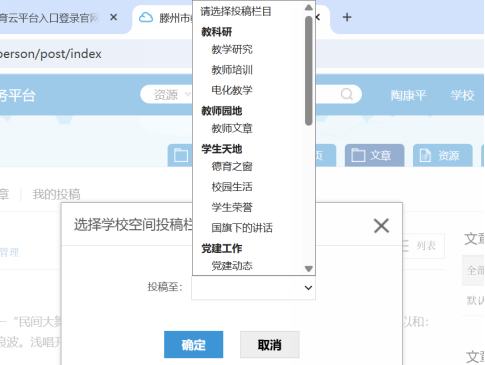Choose 教师培训 in the list
This screenshot has width=485, height=365.
(232, 70)
